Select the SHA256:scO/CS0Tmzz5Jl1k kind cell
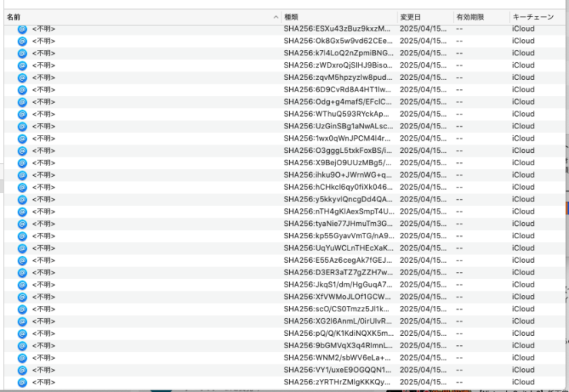This screenshot has width=569, height=392. 336,309
